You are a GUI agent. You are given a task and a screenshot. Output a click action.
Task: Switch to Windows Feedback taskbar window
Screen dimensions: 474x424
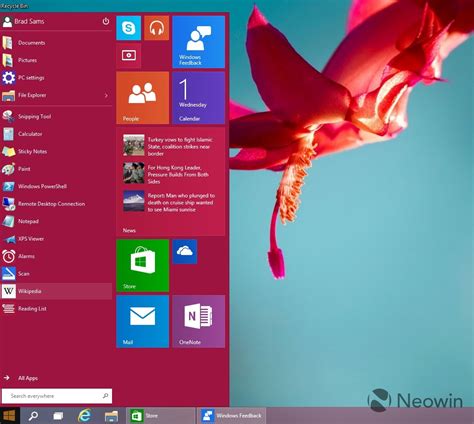pos(231,416)
